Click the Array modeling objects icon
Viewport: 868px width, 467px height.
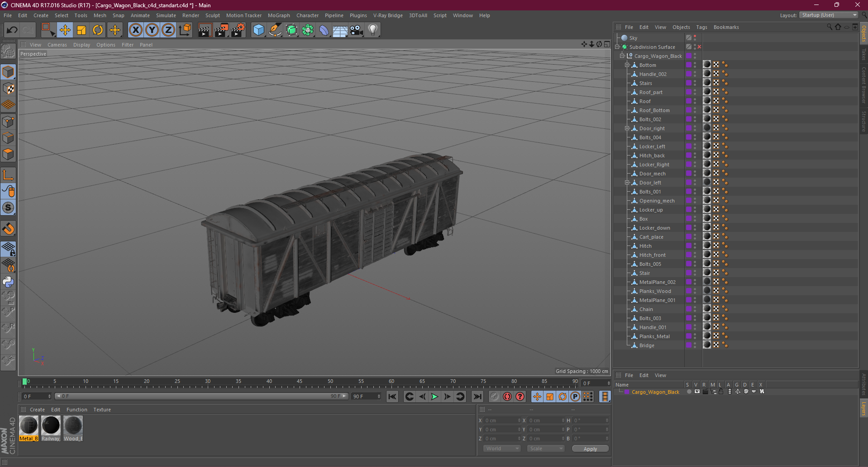pyautogui.click(x=308, y=30)
